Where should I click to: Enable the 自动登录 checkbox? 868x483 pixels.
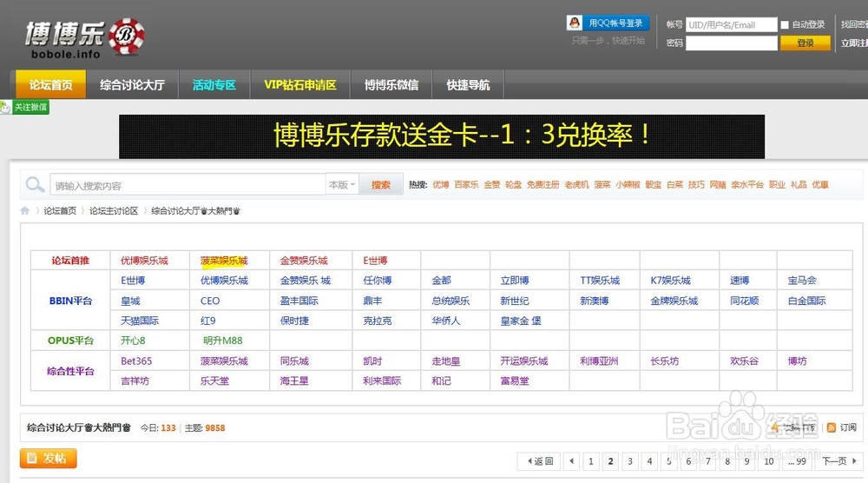point(785,25)
